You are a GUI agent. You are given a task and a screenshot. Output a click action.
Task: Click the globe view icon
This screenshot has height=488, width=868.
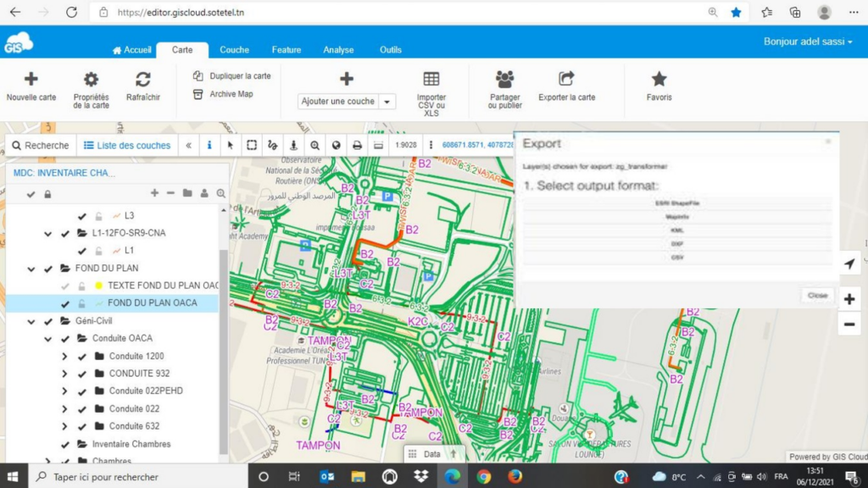point(336,145)
